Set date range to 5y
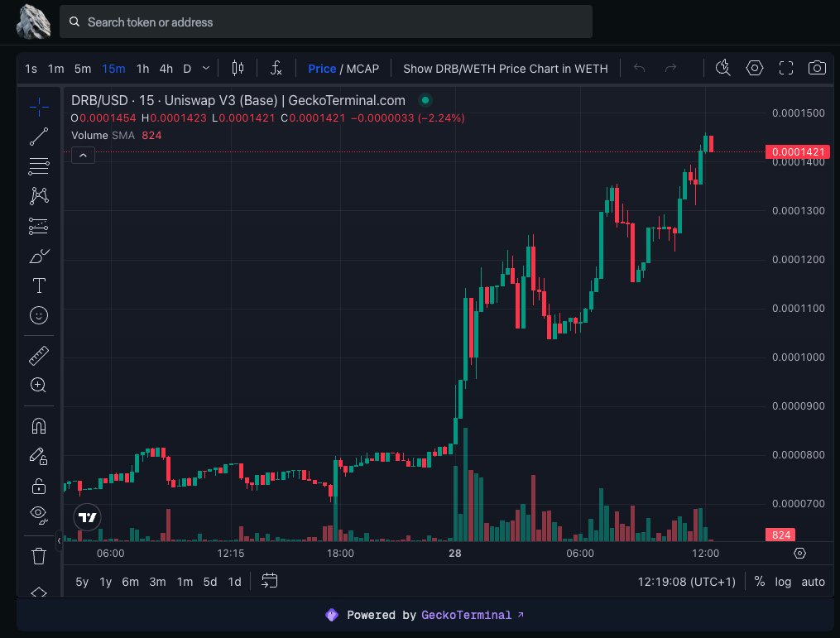Screen dimensions: 840x638 tap(82, 582)
